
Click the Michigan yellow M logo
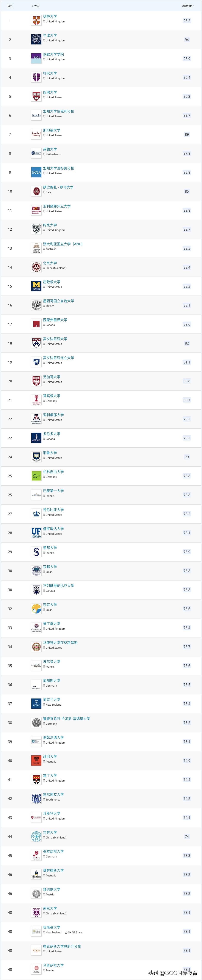point(36,286)
